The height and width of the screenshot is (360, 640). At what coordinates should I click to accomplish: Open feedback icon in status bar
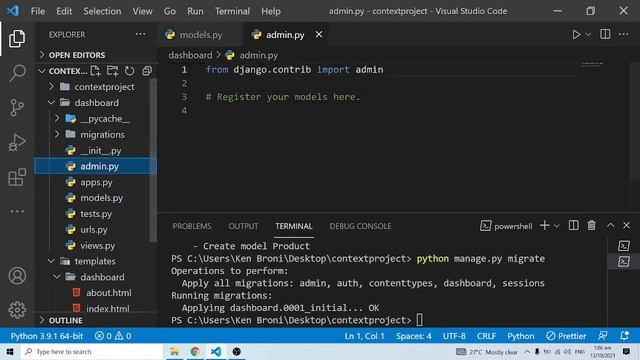pos(602,336)
